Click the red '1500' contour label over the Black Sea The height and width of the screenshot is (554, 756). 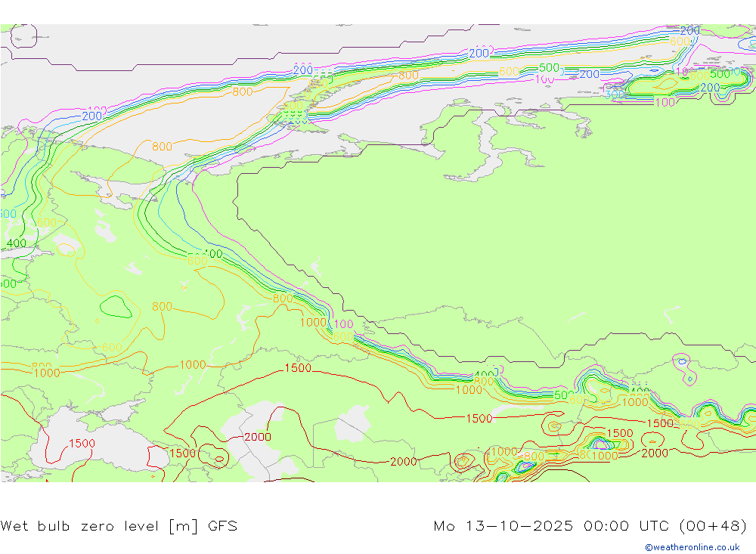pyautogui.click(x=82, y=443)
